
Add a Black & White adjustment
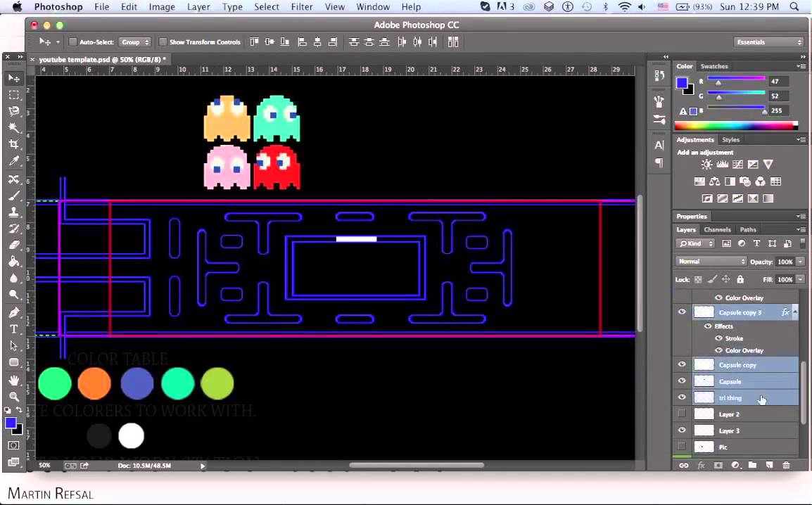point(730,181)
